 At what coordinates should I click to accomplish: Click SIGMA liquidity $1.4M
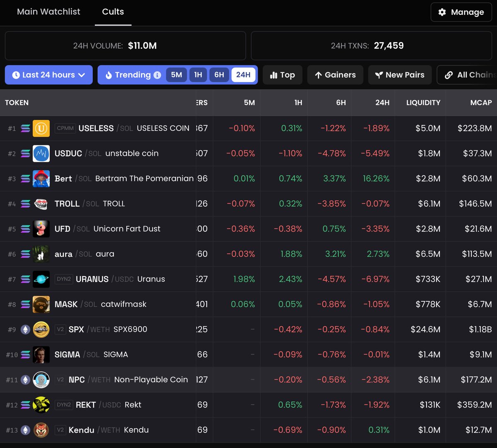click(428, 354)
